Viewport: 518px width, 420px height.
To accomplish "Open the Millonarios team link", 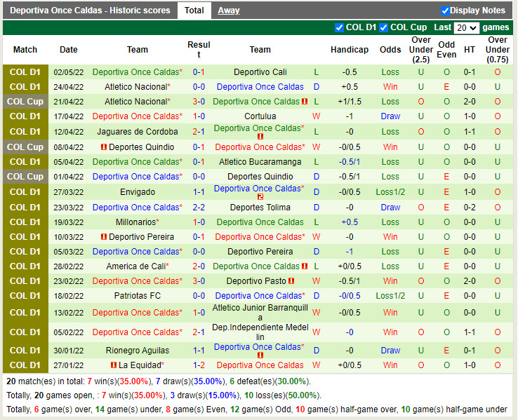I will (136, 222).
